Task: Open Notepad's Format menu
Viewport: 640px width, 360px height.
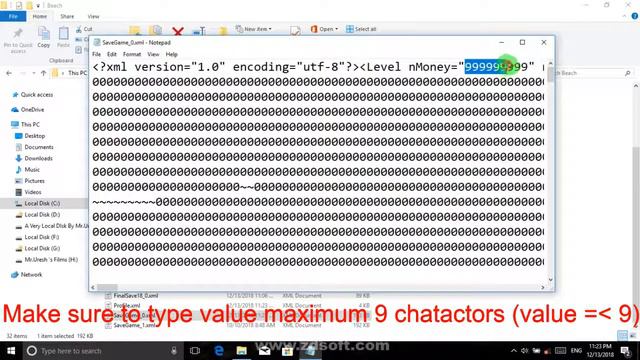Action: [x=132, y=54]
